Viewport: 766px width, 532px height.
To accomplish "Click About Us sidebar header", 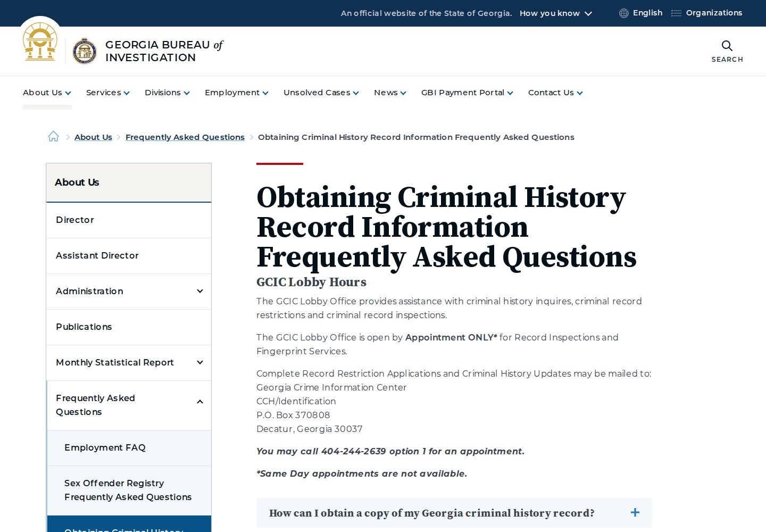I will pyautogui.click(x=129, y=182).
